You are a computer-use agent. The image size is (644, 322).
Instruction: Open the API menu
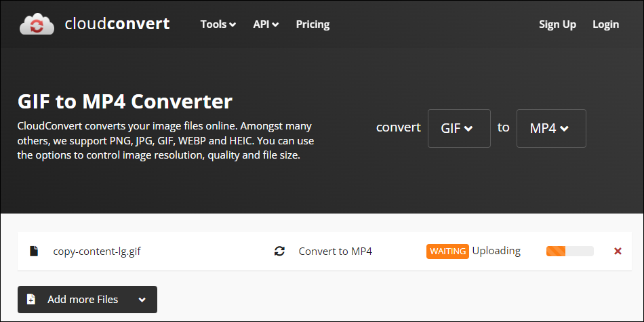coord(266,24)
